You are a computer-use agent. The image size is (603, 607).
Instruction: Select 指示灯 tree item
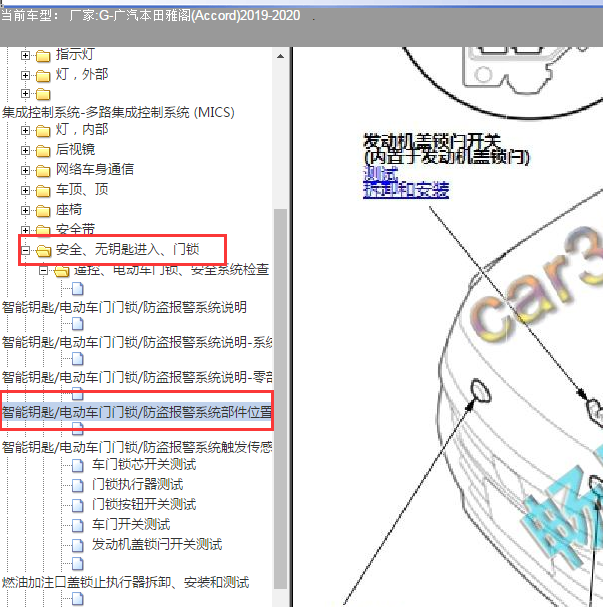(x=75, y=54)
